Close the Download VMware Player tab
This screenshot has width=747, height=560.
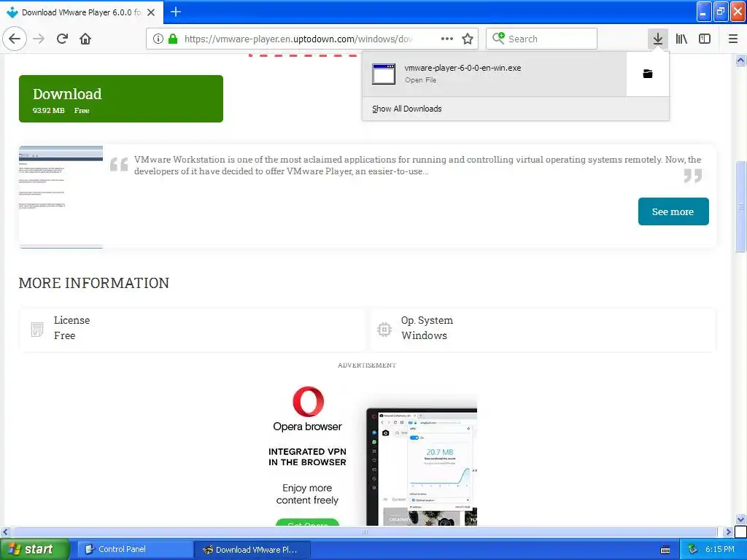pos(151,12)
